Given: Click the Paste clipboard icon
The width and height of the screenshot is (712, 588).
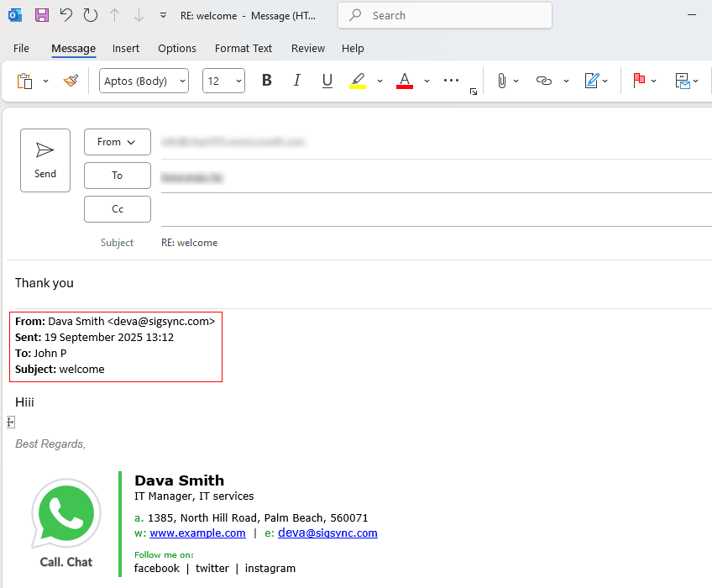Looking at the screenshot, I should pyautogui.click(x=25, y=81).
